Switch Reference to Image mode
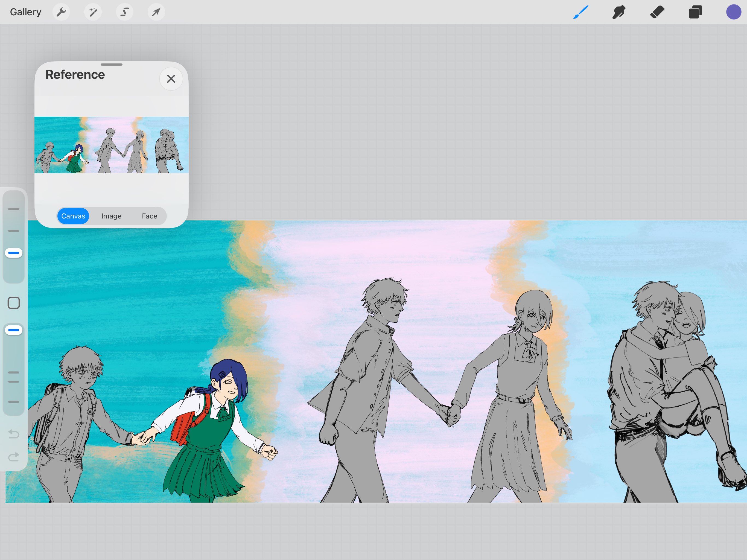The height and width of the screenshot is (560, 747). [112, 216]
